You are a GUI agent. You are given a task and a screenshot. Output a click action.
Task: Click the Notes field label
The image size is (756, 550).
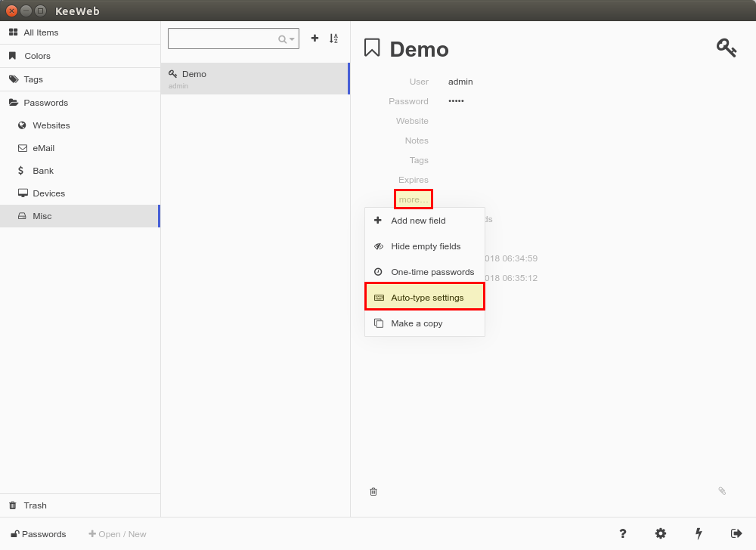417,141
